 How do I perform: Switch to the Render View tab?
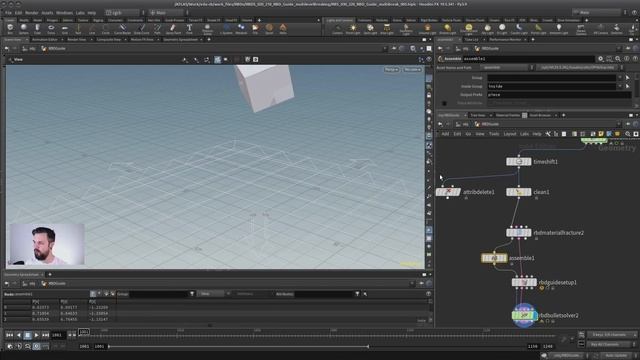[77, 40]
